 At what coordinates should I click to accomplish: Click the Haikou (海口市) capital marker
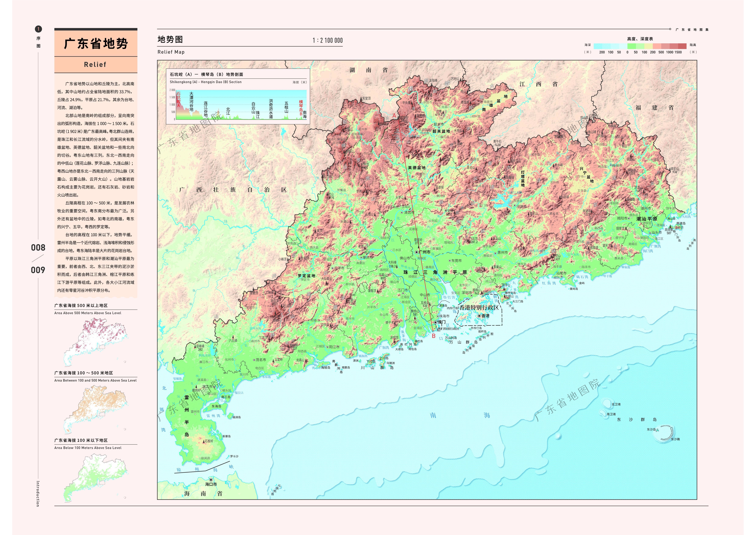[211, 480]
